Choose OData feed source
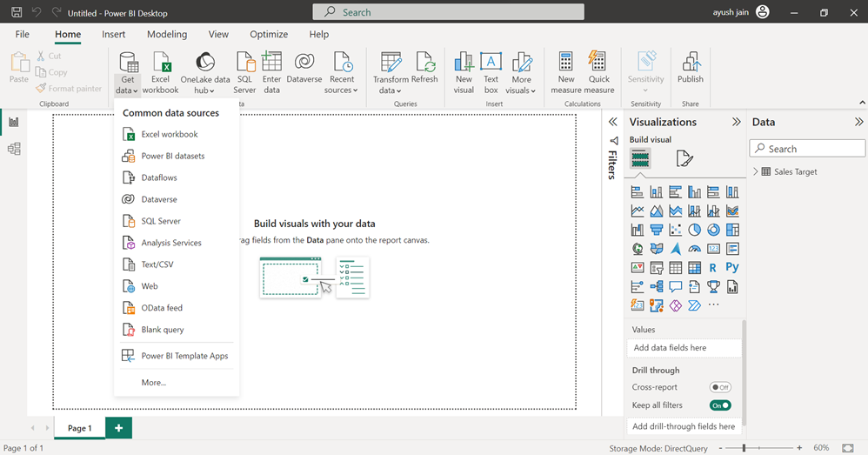868x455 pixels. 176,308
